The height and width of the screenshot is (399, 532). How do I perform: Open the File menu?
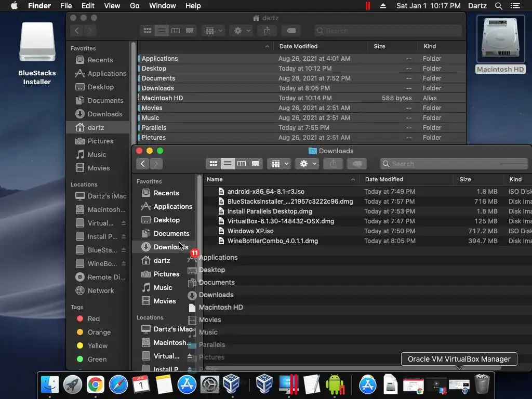66,6
